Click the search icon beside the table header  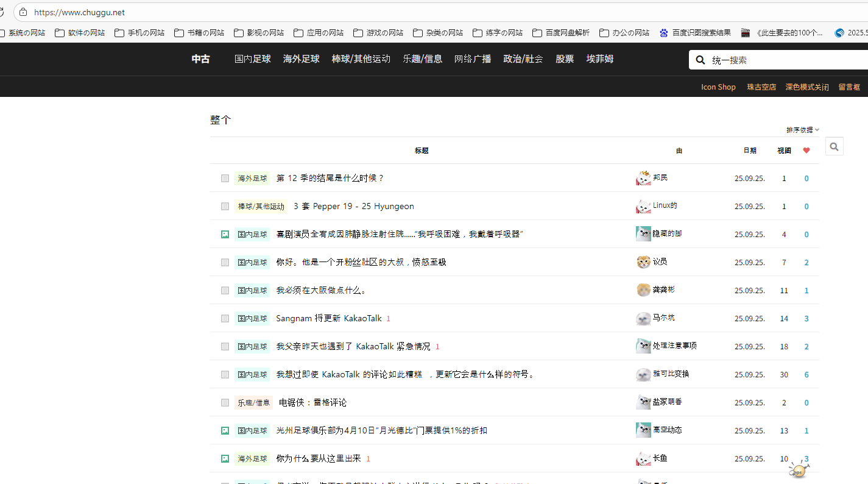(834, 146)
